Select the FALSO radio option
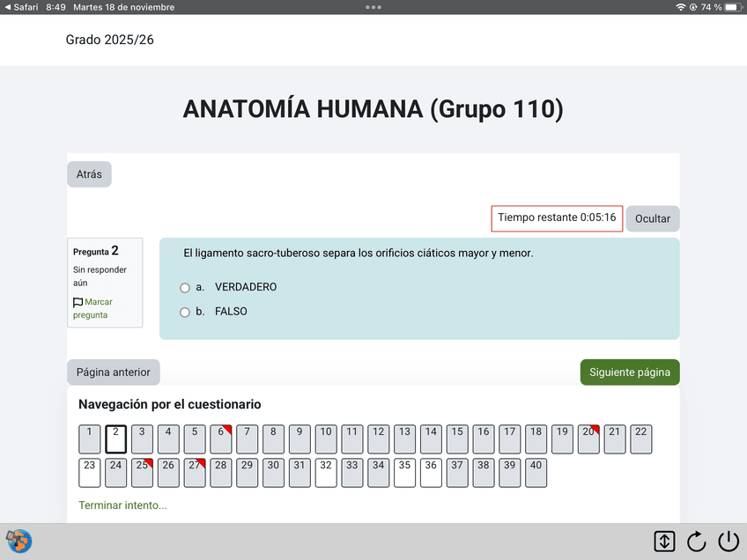Screen dimensions: 747x560 pos(185,312)
